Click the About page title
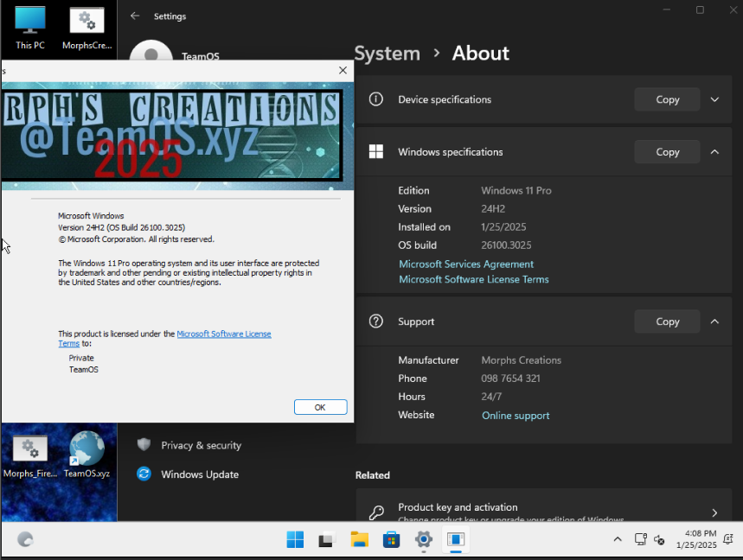The image size is (743, 560). (481, 54)
